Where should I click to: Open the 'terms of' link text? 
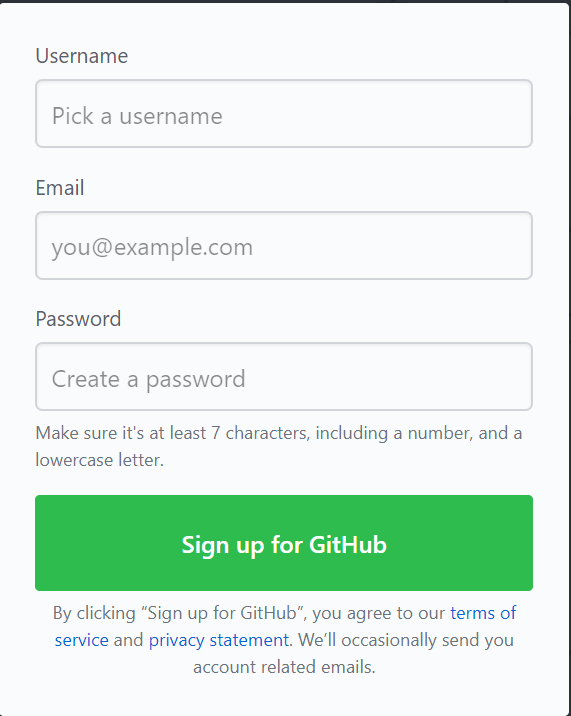point(483,613)
